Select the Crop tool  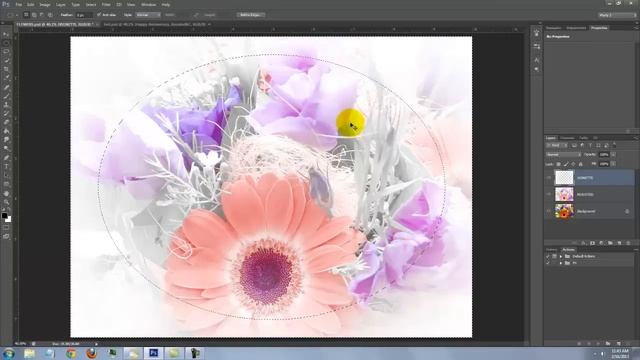6,69
